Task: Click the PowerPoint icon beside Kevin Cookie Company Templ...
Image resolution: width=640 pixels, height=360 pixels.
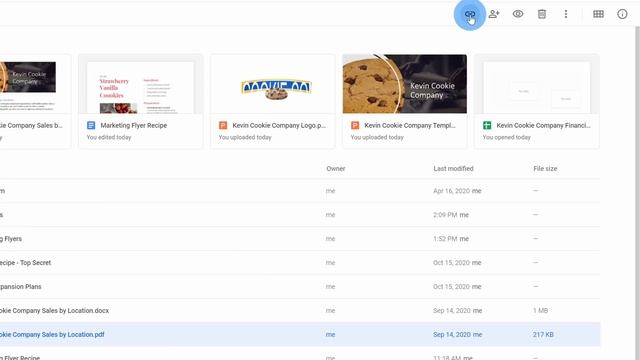Action: (x=355, y=125)
